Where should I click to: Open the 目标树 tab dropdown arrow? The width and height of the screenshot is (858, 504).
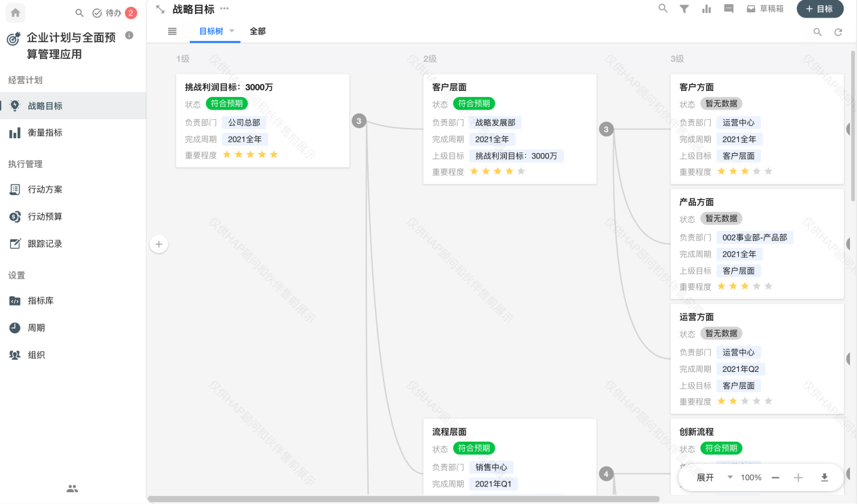pyautogui.click(x=232, y=31)
